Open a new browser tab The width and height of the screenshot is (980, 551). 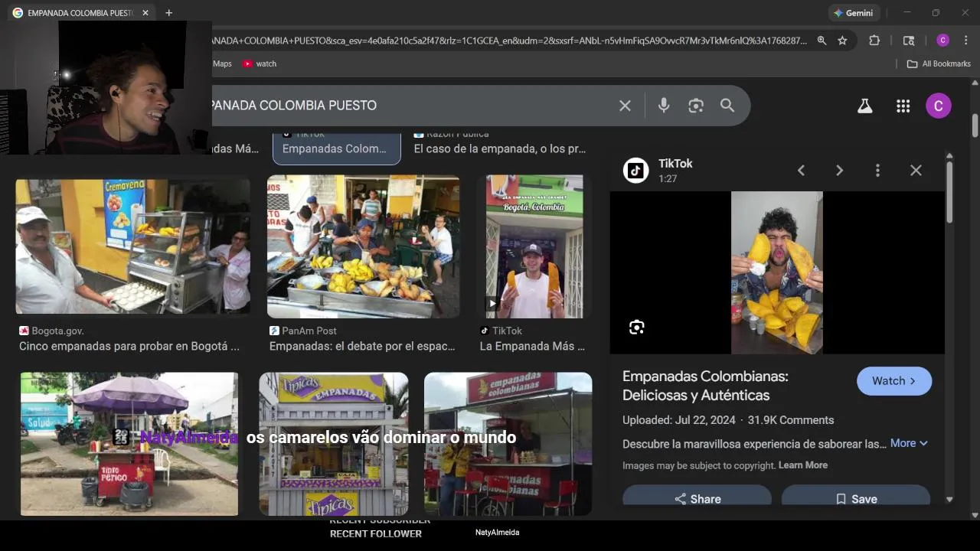[168, 13]
